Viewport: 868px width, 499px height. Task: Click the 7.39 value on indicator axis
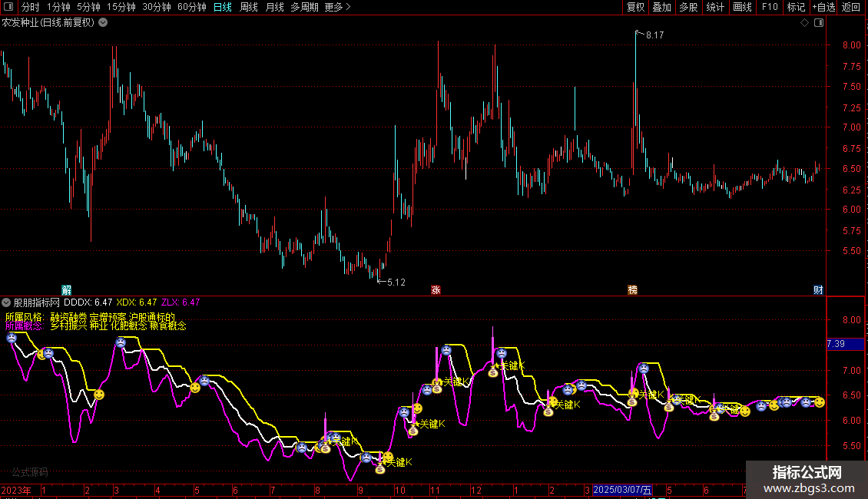tap(835, 344)
